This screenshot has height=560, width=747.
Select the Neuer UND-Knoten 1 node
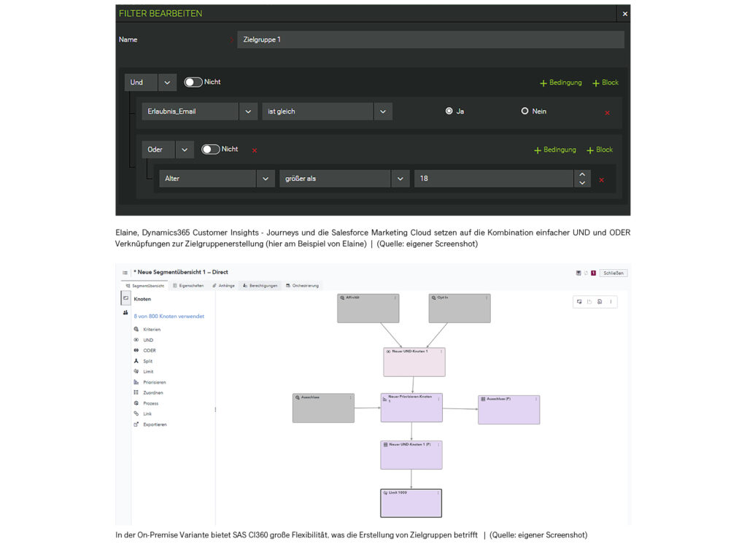[x=414, y=362]
